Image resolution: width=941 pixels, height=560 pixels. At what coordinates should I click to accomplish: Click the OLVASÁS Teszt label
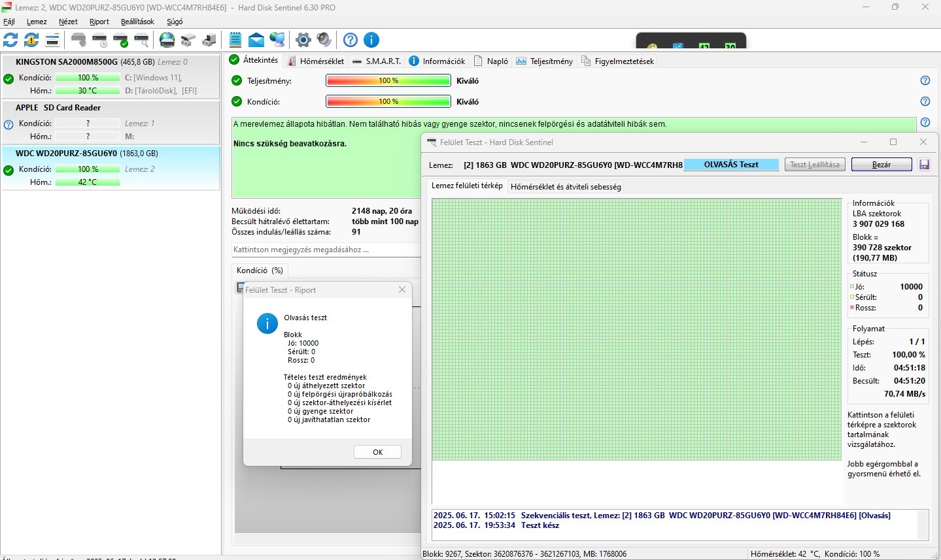pos(731,165)
